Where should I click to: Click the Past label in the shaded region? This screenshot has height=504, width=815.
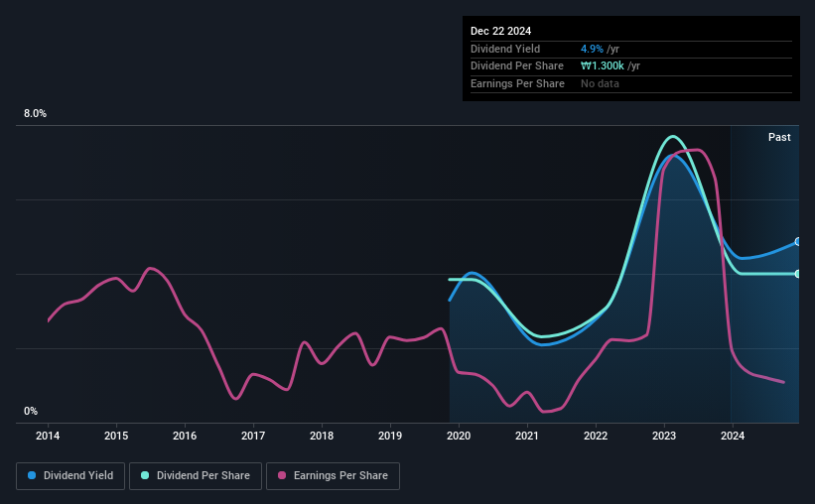click(779, 137)
